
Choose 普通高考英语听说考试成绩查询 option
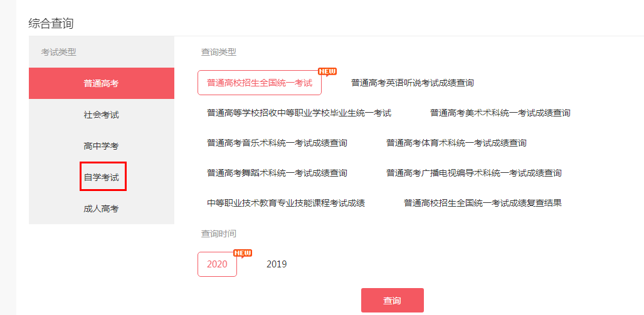click(412, 83)
